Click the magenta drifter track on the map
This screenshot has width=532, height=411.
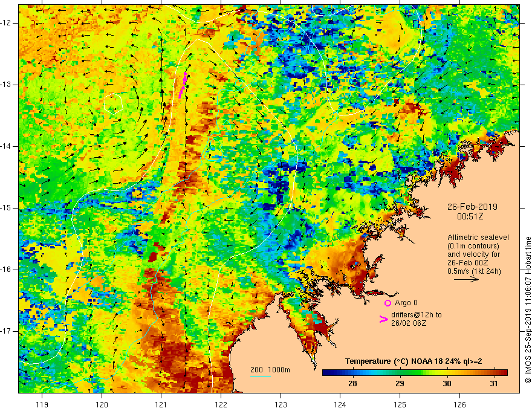click(183, 85)
